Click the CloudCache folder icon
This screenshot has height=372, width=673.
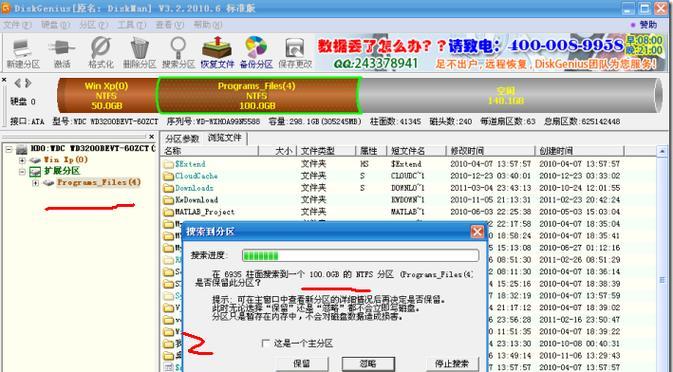pyautogui.click(x=168, y=176)
